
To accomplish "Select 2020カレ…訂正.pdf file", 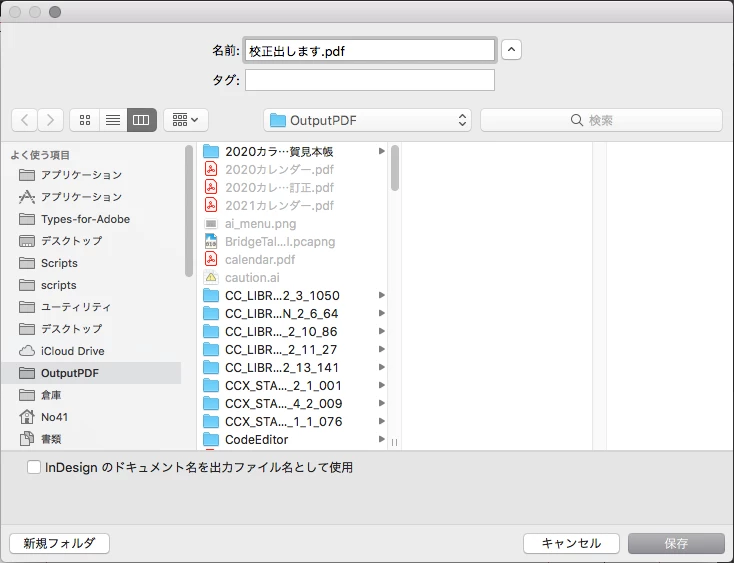I will tap(293, 188).
